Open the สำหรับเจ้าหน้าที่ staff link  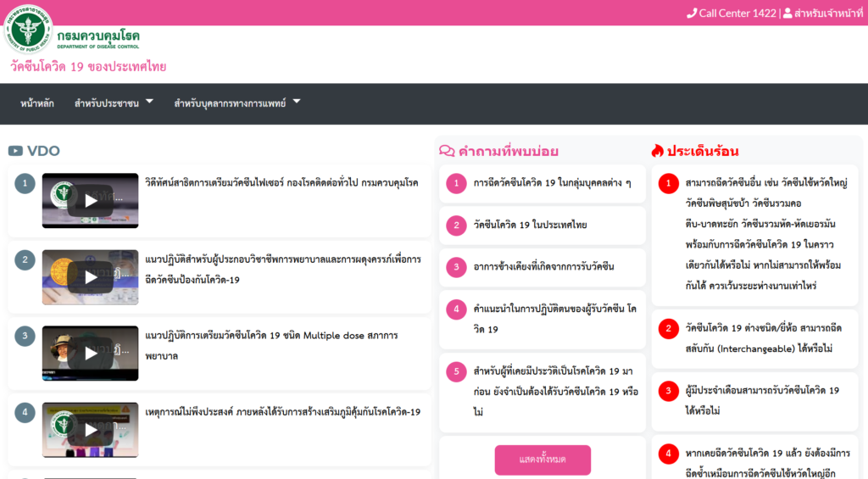[828, 13]
